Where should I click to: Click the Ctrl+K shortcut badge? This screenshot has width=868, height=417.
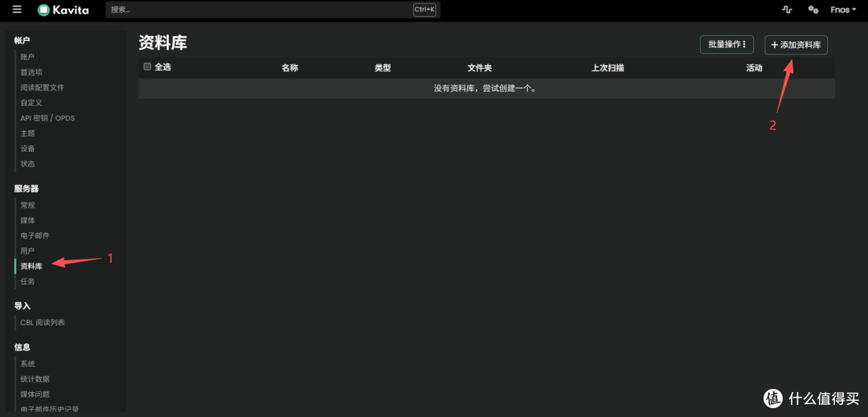pos(424,10)
